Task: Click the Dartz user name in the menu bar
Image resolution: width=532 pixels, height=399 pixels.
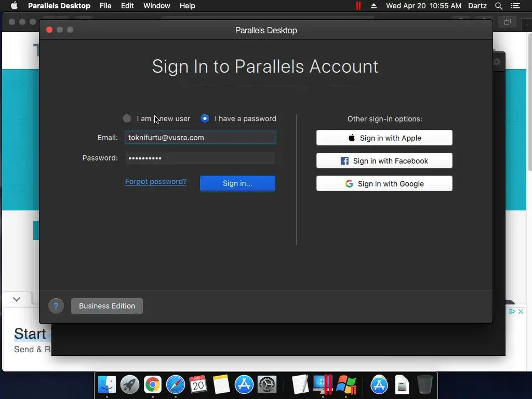Action: tap(477, 6)
